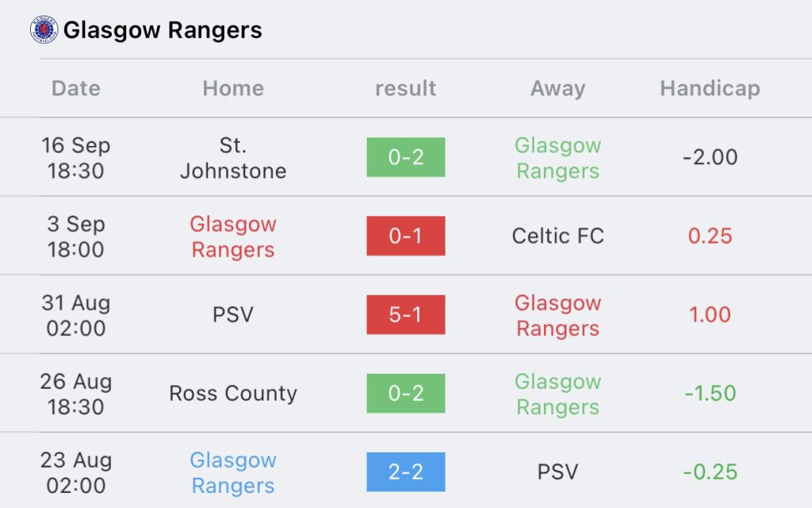Click the -2.00 handicap value
The width and height of the screenshot is (812, 508).
click(x=710, y=157)
